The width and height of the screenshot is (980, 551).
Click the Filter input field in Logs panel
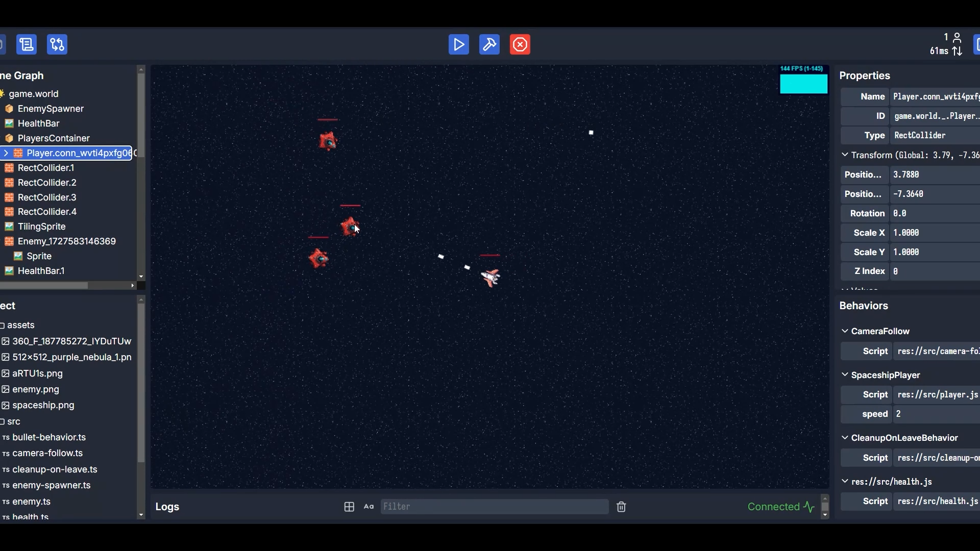[x=494, y=507]
